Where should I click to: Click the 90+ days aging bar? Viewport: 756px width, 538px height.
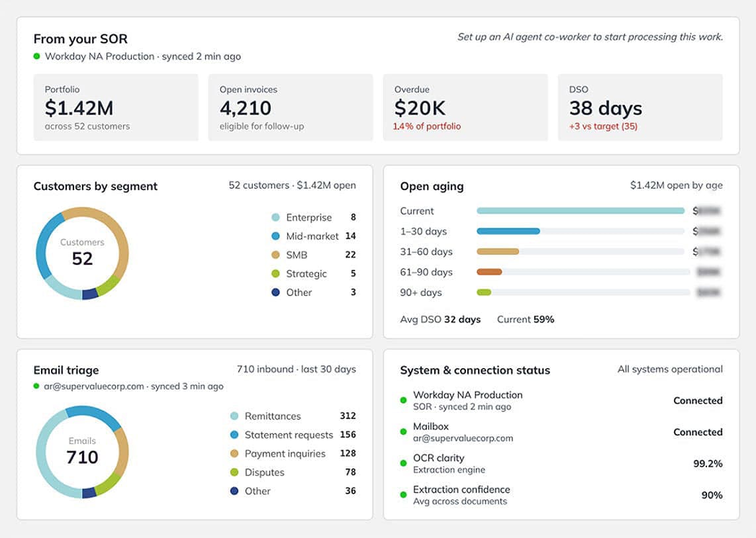(x=484, y=292)
